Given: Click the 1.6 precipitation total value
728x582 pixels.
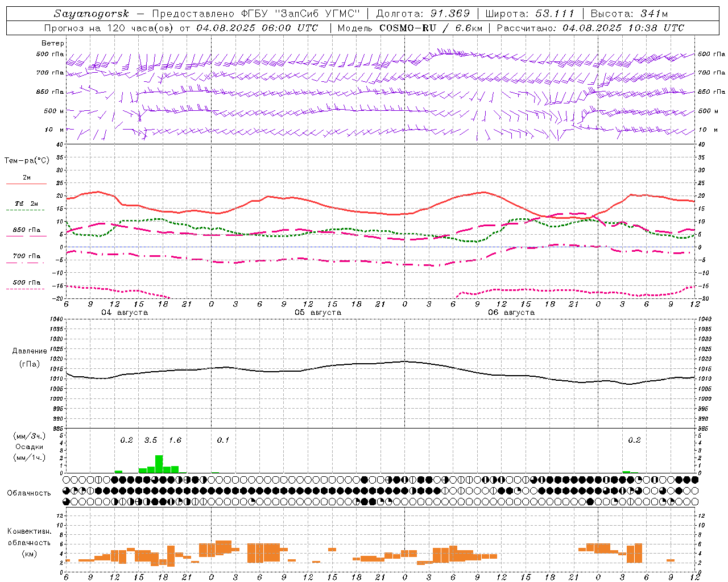Looking at the screenshot, I should click(x=175, y=440).
